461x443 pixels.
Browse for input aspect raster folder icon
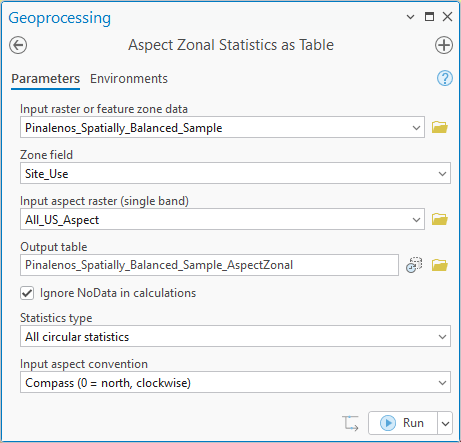point(440,219)
